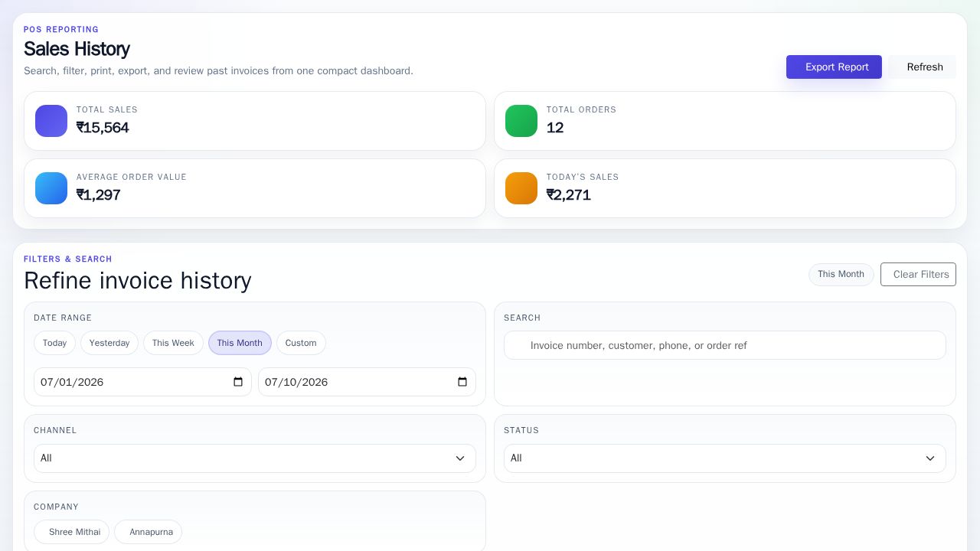This screenshot has height=551, width=980.
Task: Click the end date field 07/10/2026
Action: coord(367,382)
